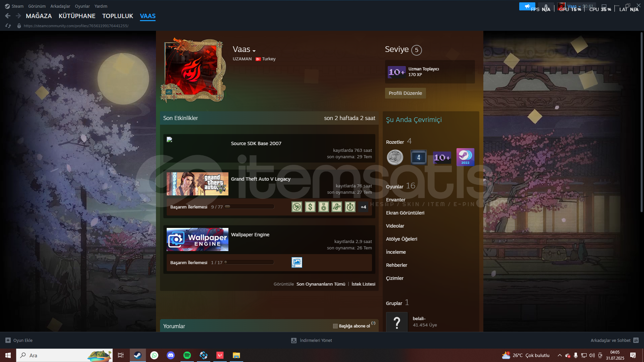Open Steam from the Windows taskbar
This screenshot has width=644, height=362.
click(x=138, y=355)
